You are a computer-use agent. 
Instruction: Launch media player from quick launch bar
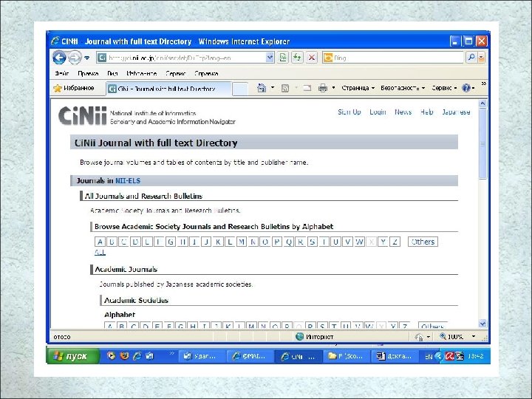pos(111,356)
